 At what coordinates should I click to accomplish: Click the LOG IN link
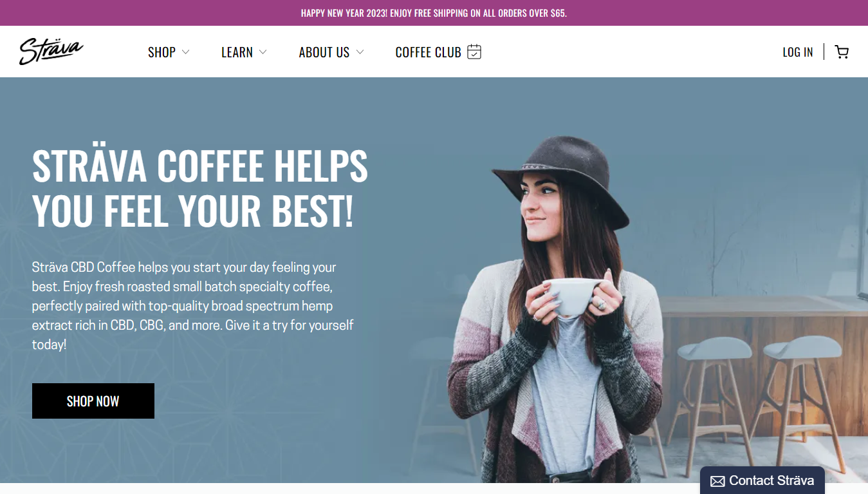pos(798,52)
